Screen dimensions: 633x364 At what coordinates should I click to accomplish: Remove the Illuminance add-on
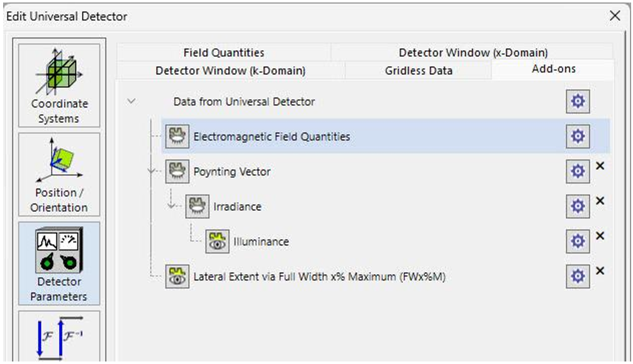pyautogui.click(x=600, y=236)
